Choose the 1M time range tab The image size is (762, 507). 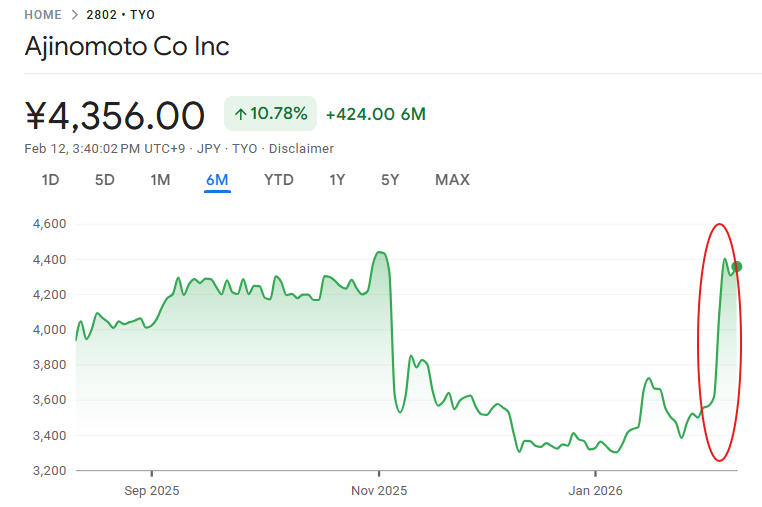tap(160, 180)
